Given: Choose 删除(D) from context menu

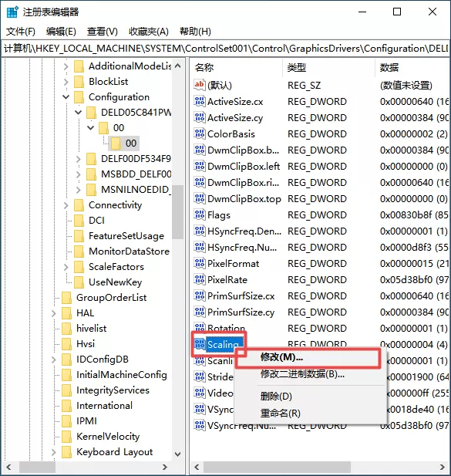Looking at the screenshot, I should tap(311, 397).
